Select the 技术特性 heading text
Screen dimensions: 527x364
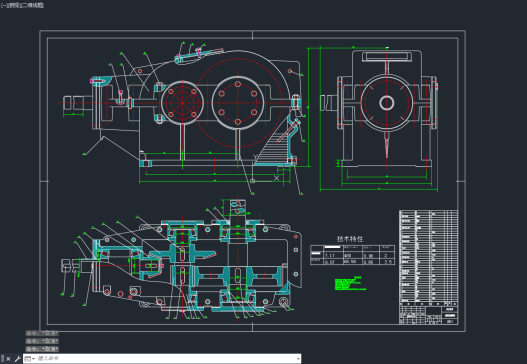(x=350, y=239)
